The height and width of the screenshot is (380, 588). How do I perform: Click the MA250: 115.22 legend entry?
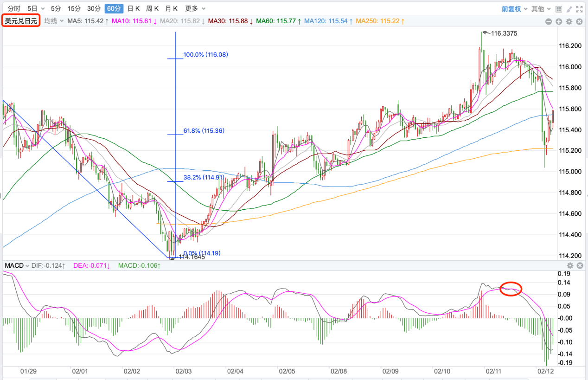click(380, 21)
